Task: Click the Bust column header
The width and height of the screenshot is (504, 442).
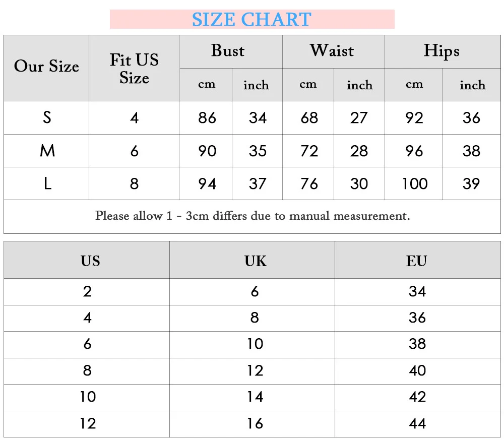Action: click(x=228, y=51)
